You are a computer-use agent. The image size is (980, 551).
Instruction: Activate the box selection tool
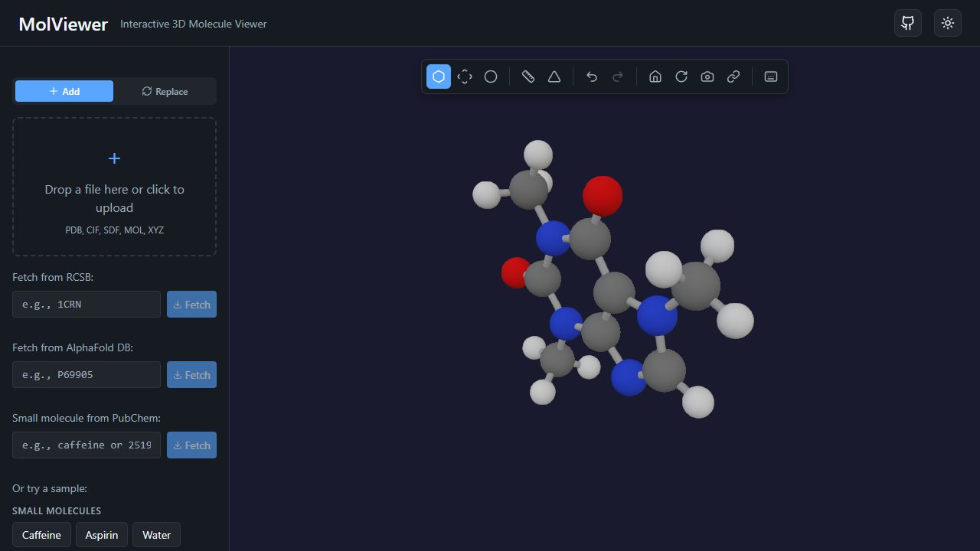coord(465,77)
